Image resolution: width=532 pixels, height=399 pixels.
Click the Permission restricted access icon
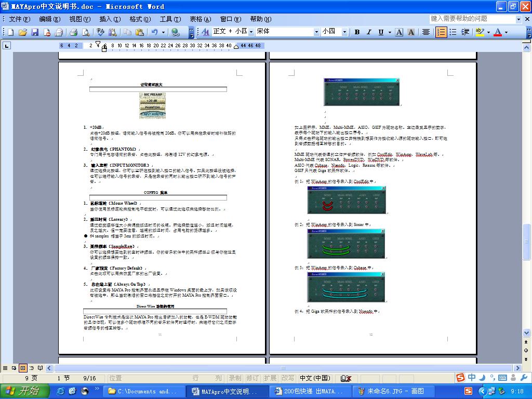pyautogui.click(x=47, y=32)
